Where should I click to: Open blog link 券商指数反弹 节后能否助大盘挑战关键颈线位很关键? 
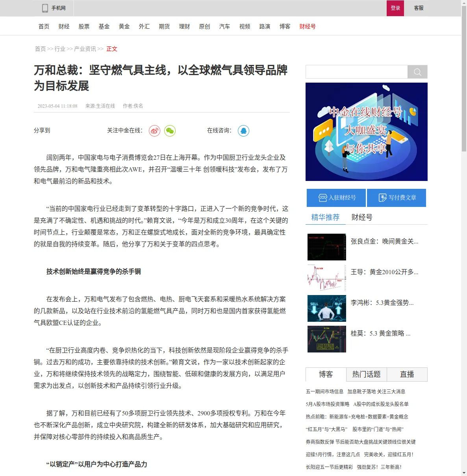point(361,442)
